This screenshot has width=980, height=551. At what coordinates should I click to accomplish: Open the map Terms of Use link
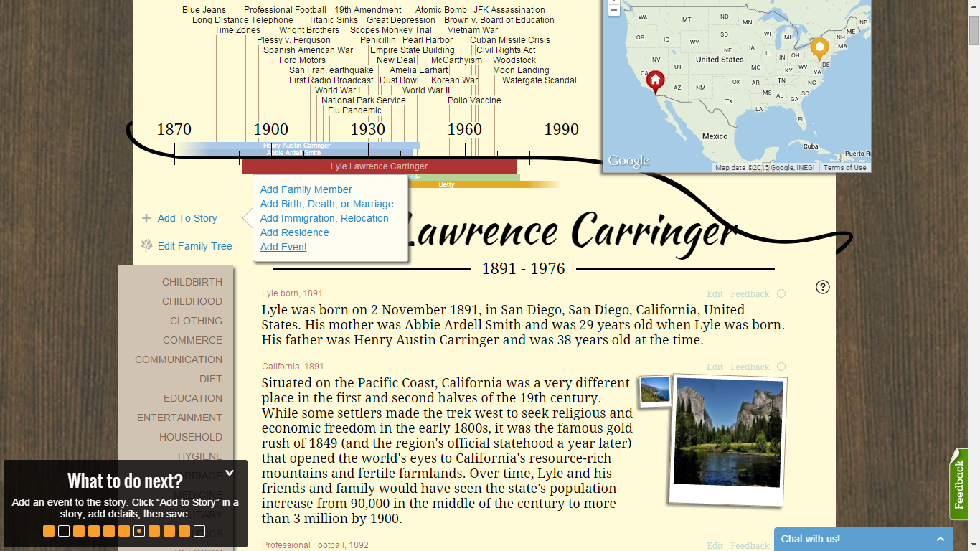coord(844,168)
